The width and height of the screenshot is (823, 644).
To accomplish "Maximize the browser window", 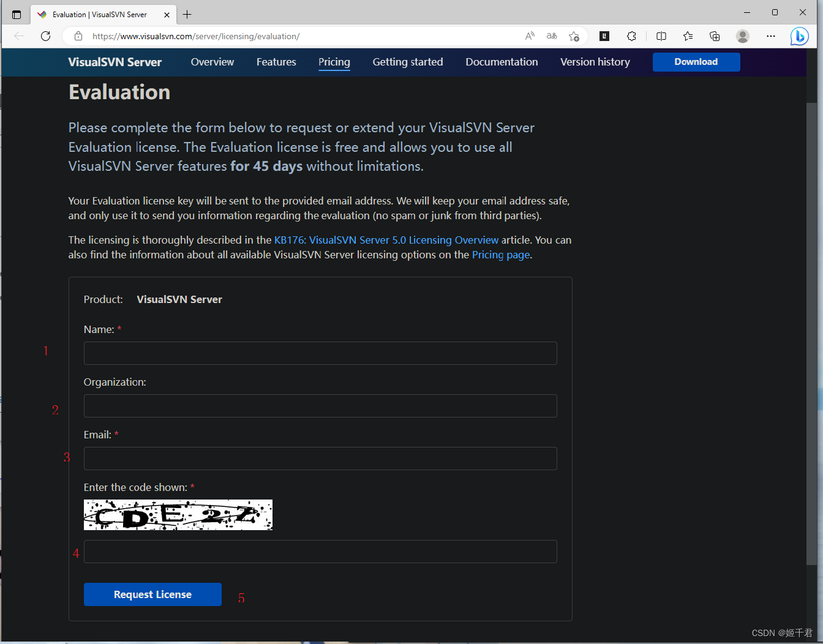I will 775,12.
